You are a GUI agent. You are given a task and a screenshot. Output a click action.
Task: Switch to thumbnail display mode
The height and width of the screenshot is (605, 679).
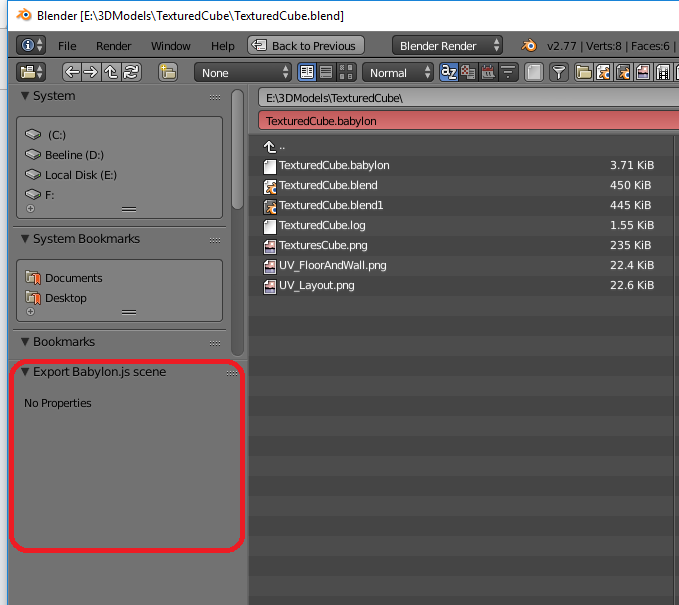[346, 72]
